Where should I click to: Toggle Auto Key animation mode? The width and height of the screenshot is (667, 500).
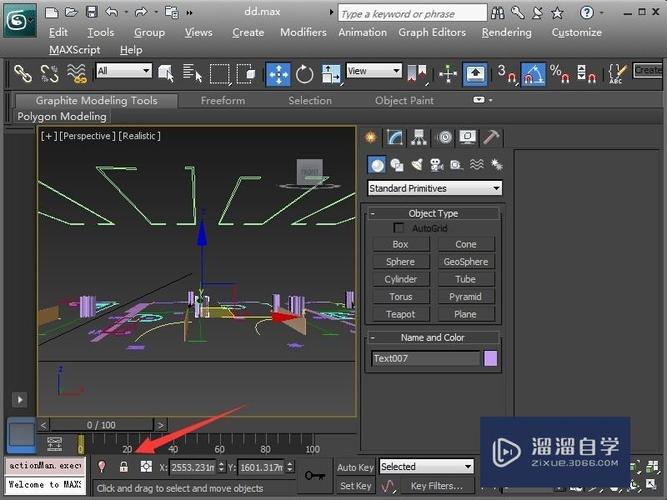click(355, 467)
